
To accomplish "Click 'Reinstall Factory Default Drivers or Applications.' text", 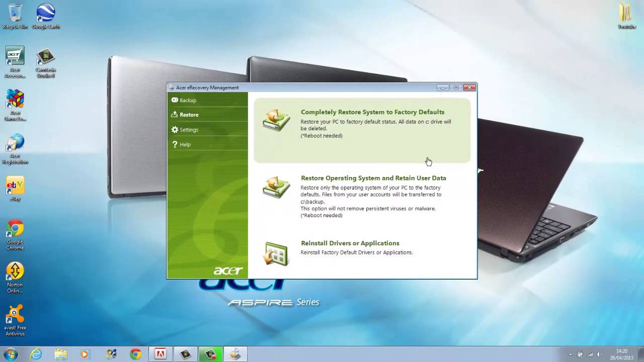I will pos(357,252).
